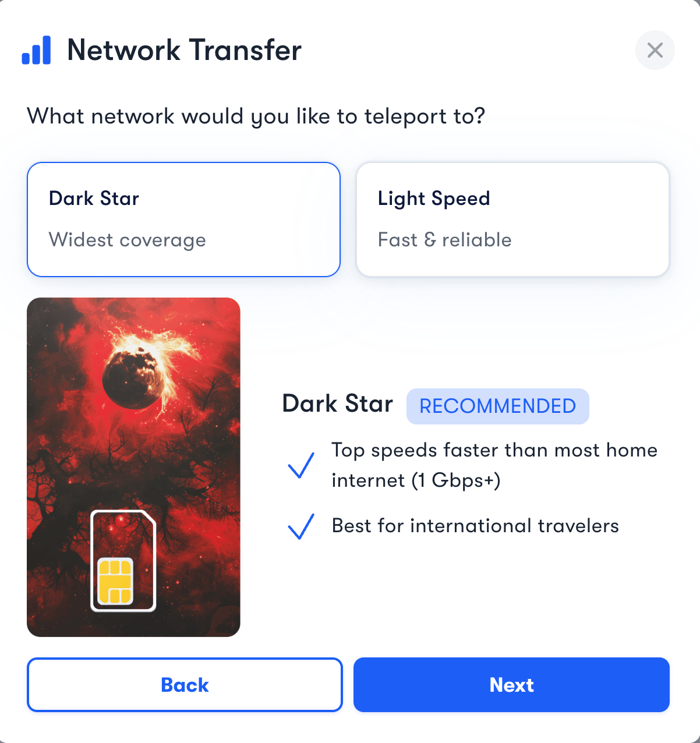Click the signal bars icon
Viewport: 700px width, 743px height.
point(36,50)
